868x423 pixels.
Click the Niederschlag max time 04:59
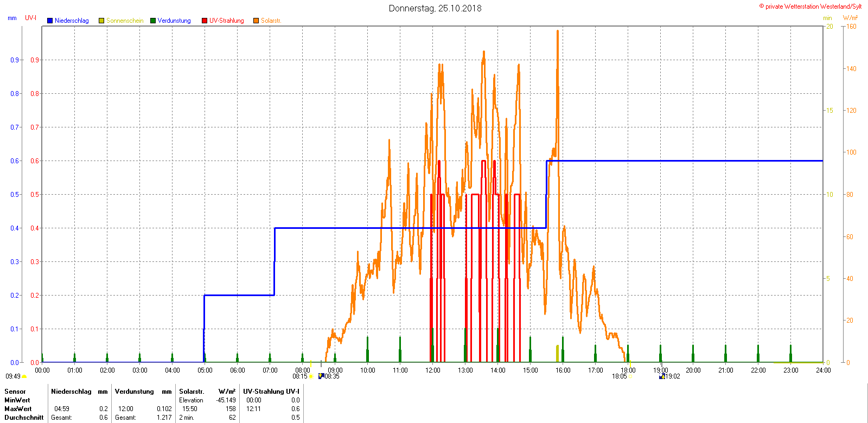coord(62,409)
